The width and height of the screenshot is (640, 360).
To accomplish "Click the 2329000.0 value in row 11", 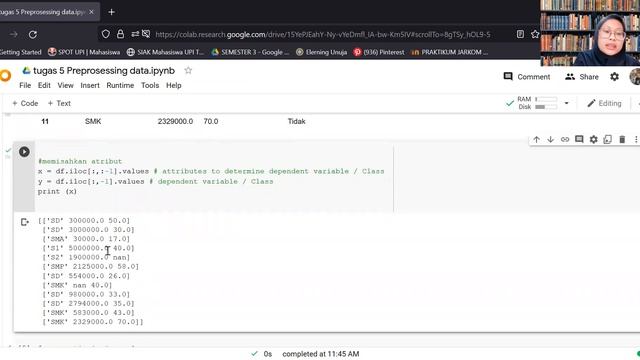I will [175, 121].
